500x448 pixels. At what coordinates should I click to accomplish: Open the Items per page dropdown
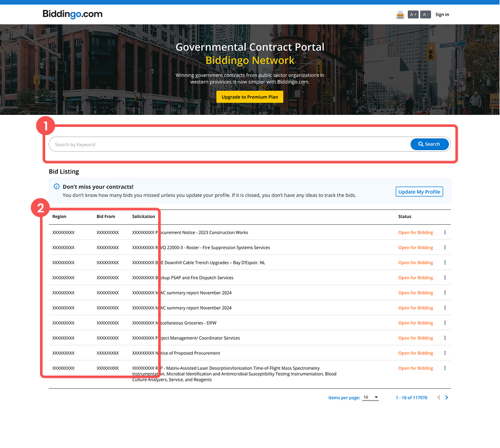coord(371,397)
